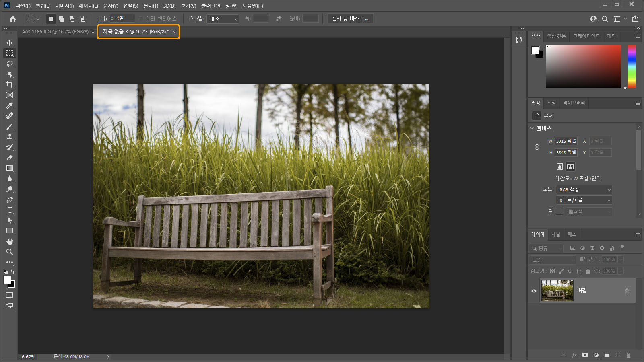Select the Path Selection tool
Image resolution: width=644 pixels, height=362 pixels.
[10, 220]
